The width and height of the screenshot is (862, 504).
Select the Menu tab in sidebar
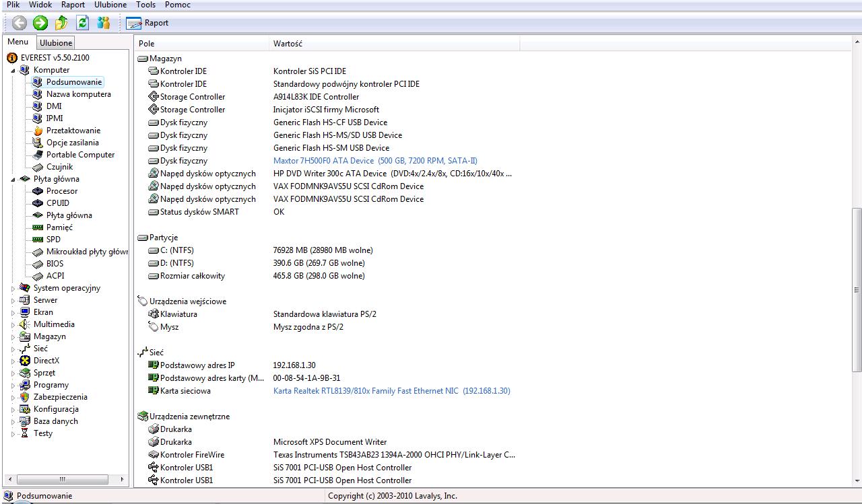[18, 42]
